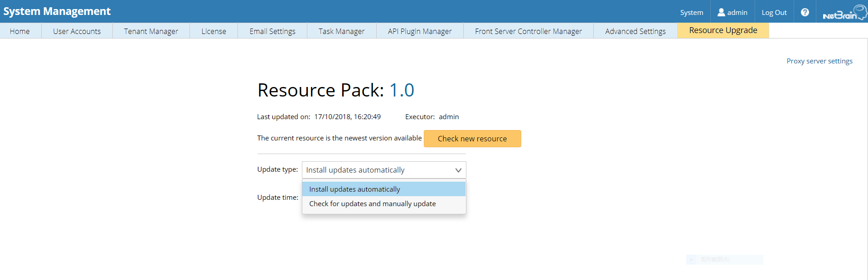
Task: Open Proxy server settings link
Action: point(819,61)
